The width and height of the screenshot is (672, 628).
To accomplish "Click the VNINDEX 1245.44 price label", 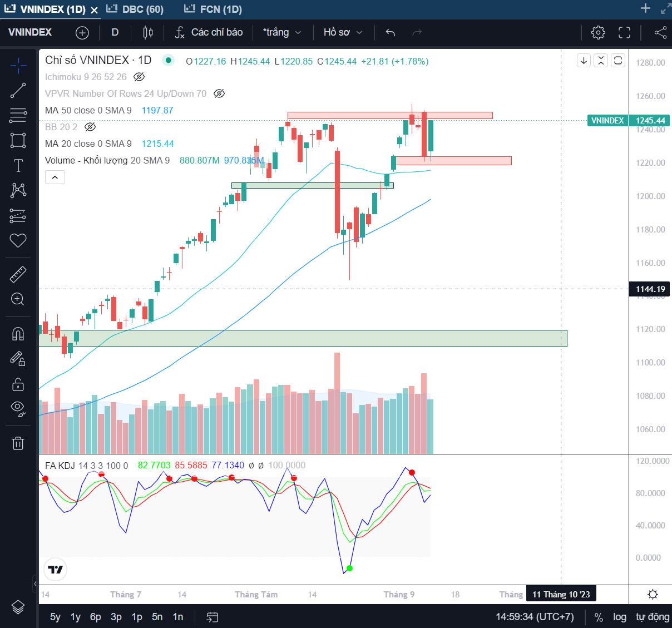I will [629, 120].
